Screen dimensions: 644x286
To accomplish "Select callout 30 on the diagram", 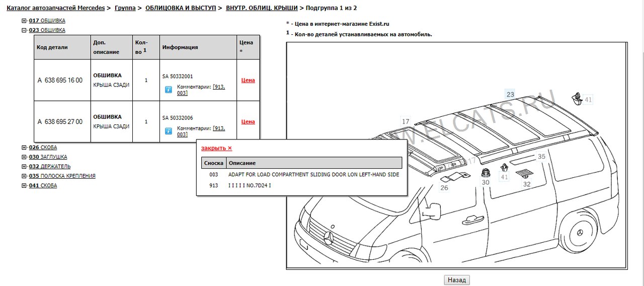I will pos(486,183).
